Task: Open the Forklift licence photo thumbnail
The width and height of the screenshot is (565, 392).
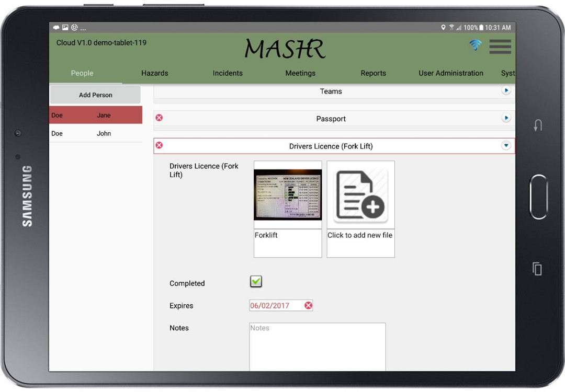Action: [x=288, y=195]
